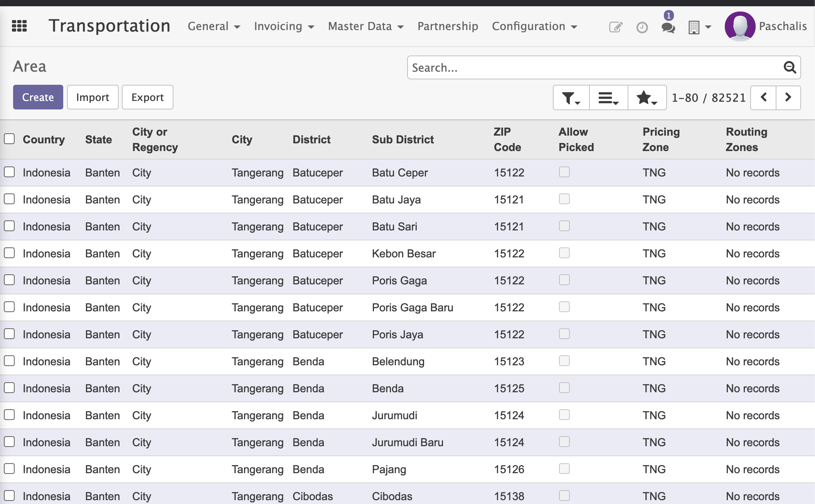This screenshot has width=815, height=504.
Task: Sort by Pricing Zone column header
Action: (661, 139)
